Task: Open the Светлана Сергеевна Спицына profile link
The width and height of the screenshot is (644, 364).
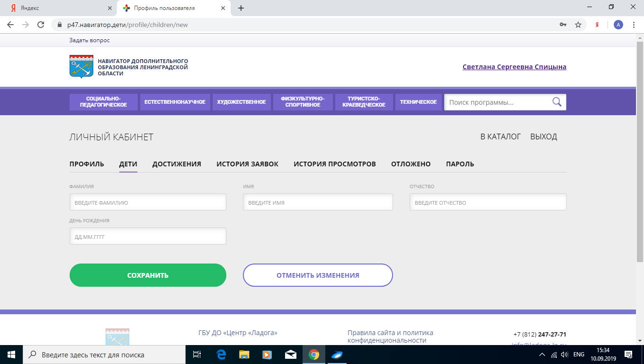Action: click(514, 67)
